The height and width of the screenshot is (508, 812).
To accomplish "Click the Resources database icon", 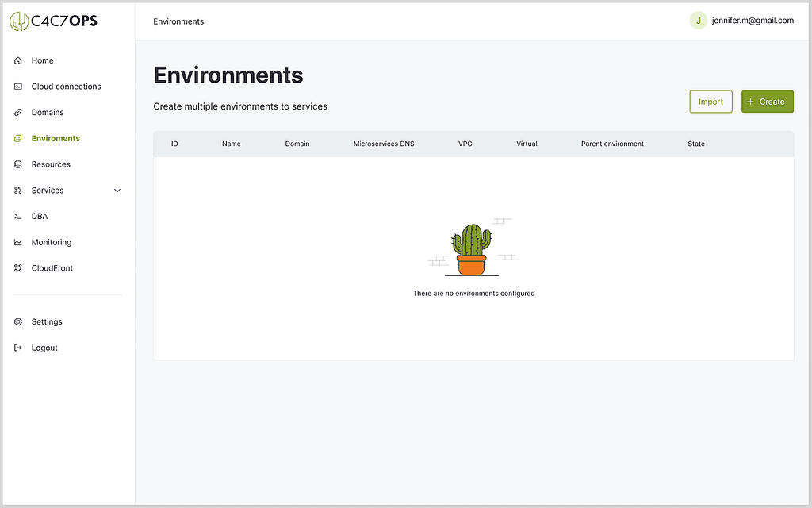I will 18,164.
